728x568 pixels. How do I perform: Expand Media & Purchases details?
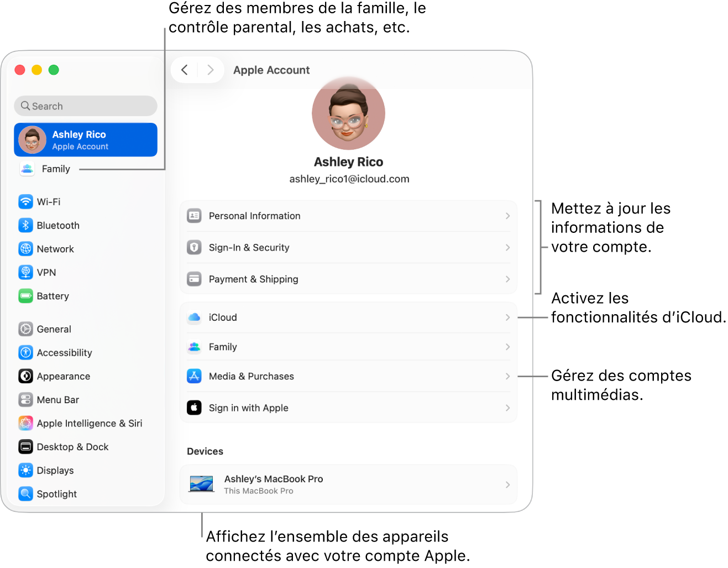point(507,376)
